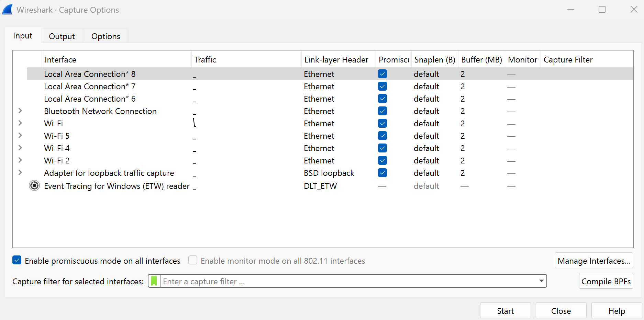Image resolution: width=644 pixels, height=320 pixels.
Task: Click the Buffer (MB) column header
Action: coord(482,59)
